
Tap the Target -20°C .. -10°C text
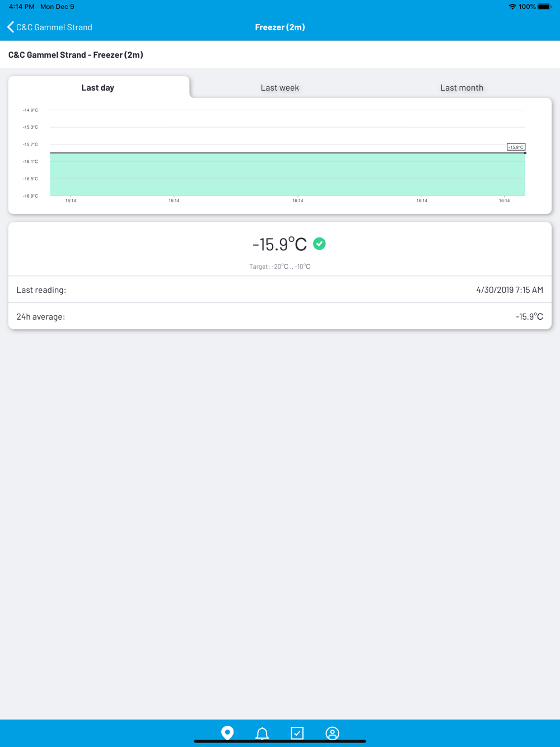coord(280,267)
